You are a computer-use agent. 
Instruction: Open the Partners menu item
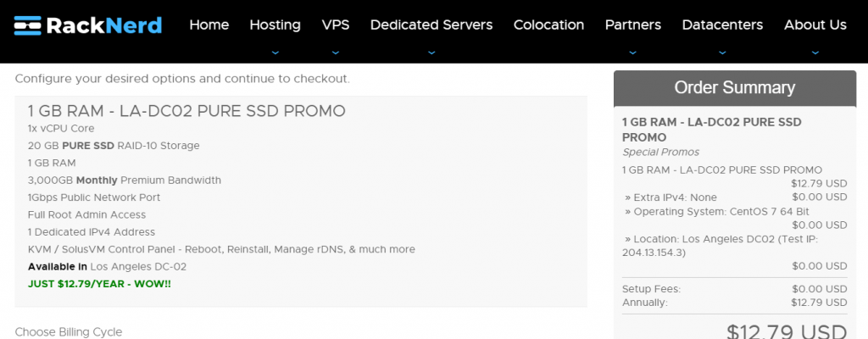(x=632, y=25)
